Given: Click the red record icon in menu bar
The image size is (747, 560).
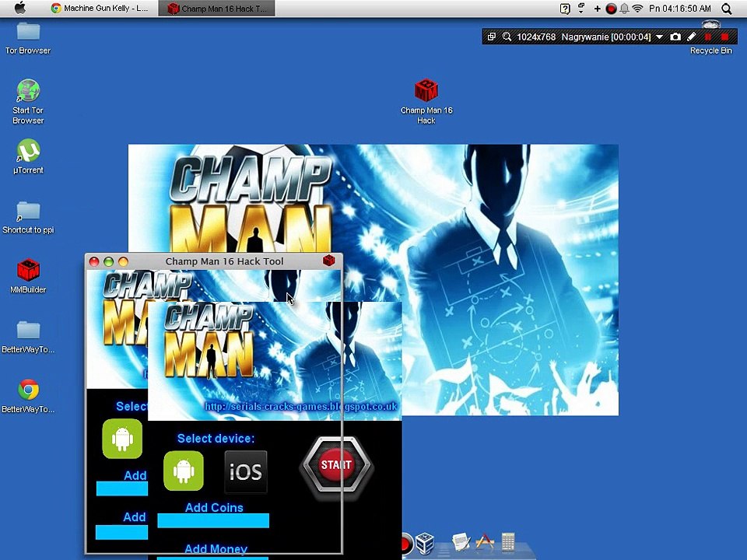Looking at the screenshot, I should point(611,8).
